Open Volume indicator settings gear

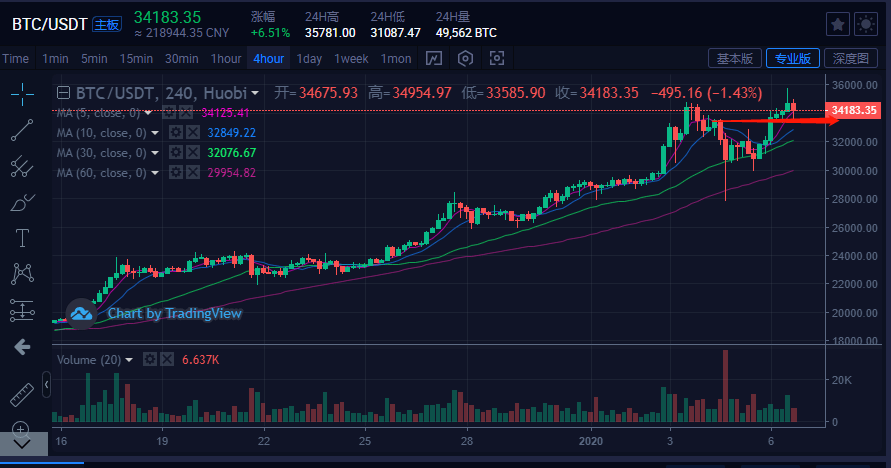coord(149,360)
